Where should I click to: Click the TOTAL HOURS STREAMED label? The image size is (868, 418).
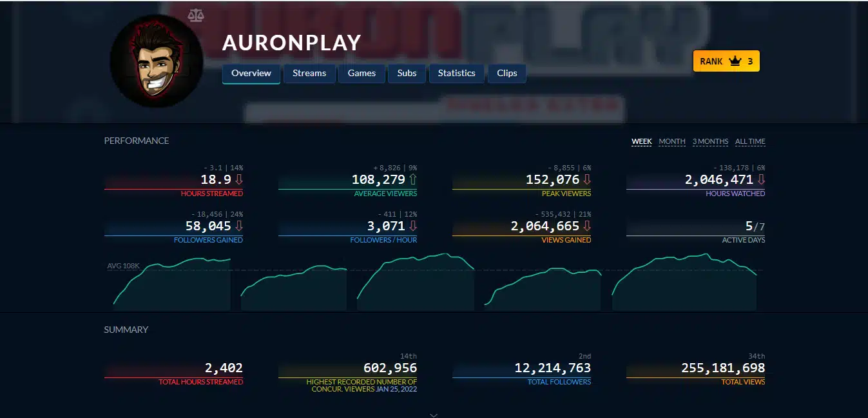201,382
